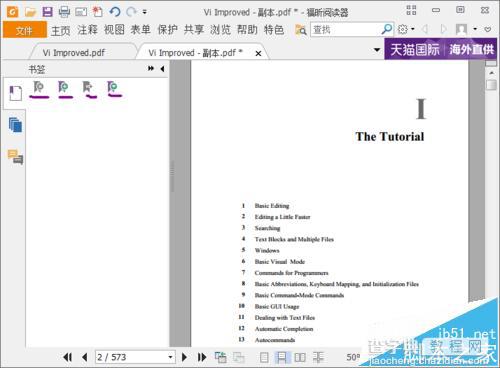Open the dropdown arrow beside user avatar

[x=475, y=30]
